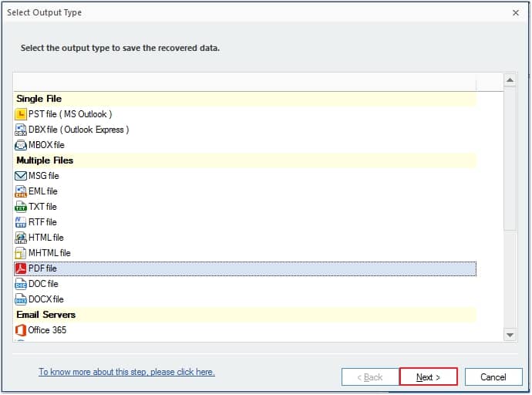This screenshot has height=395, width=532.
Task: Select 'RTF file' text entry
Action: click(x=42, y=222)
